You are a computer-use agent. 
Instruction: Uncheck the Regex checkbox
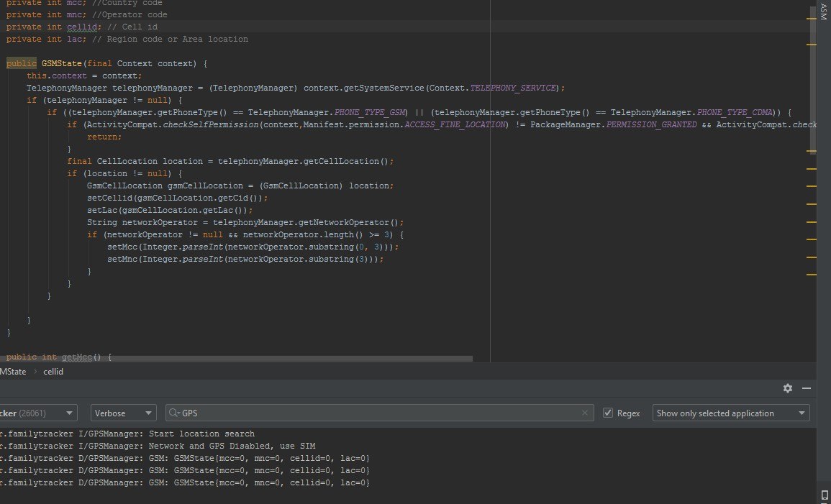[x=608, y=413]
